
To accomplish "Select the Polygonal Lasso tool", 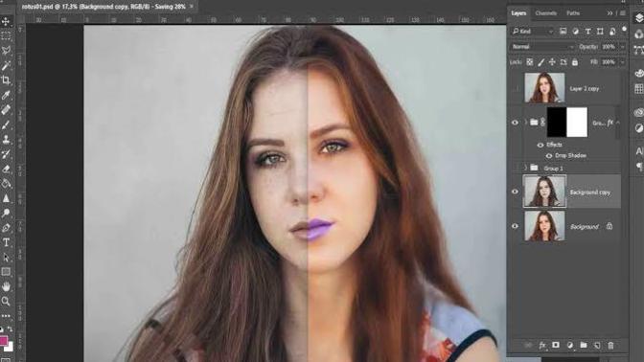I will coord(6,51).
